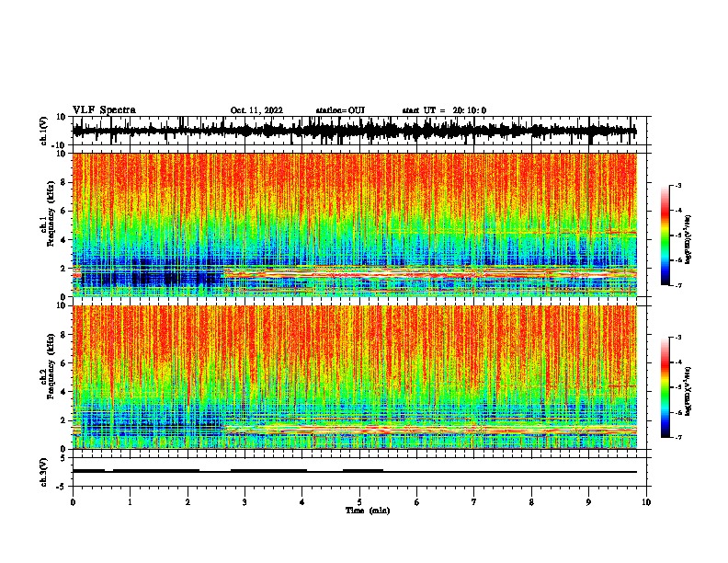This screenshot has height=563, width=728.
Task: Click the "ch.1(V)" waveform axis label
Action: pos(44,131)
